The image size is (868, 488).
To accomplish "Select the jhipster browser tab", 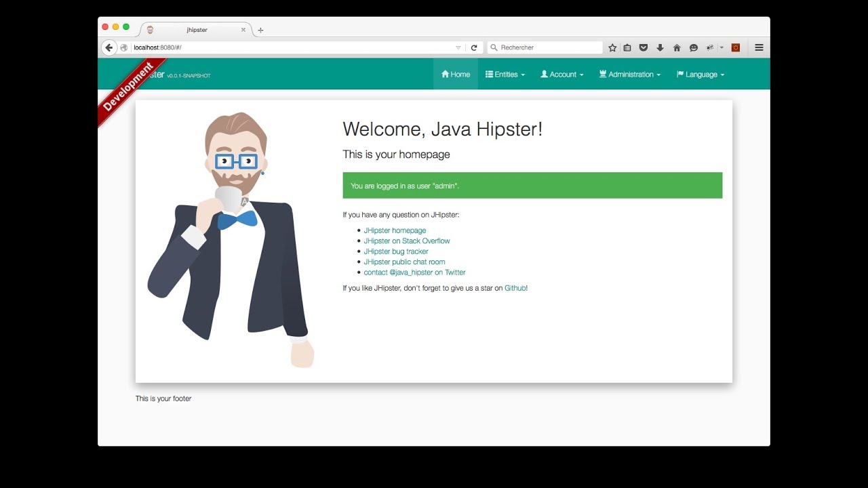I will pos(197,30).
